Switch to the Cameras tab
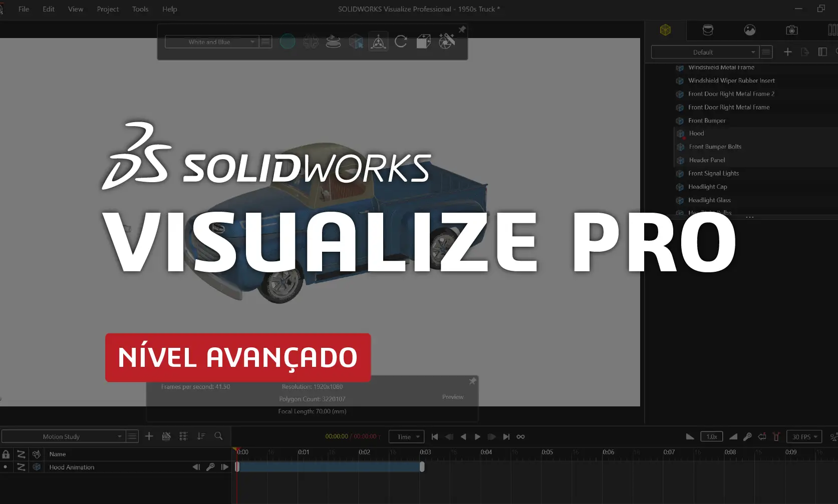 point(792,30)
